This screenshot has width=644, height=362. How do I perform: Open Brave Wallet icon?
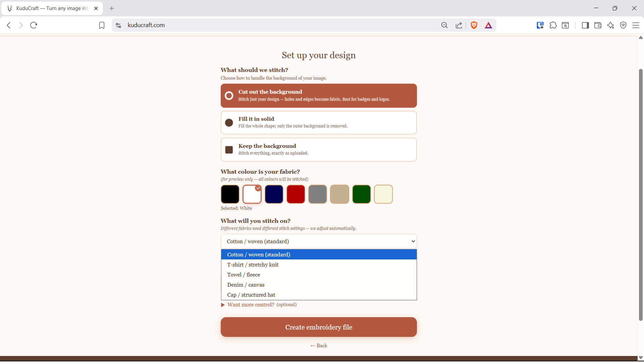(598, 25)
